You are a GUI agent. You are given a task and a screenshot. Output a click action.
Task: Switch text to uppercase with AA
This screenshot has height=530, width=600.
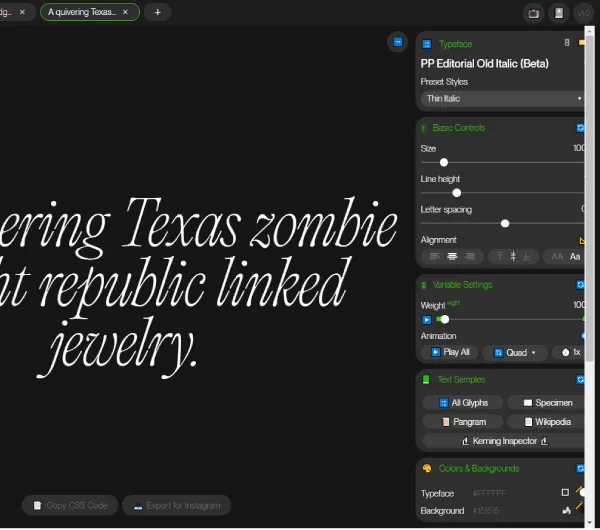557,256
